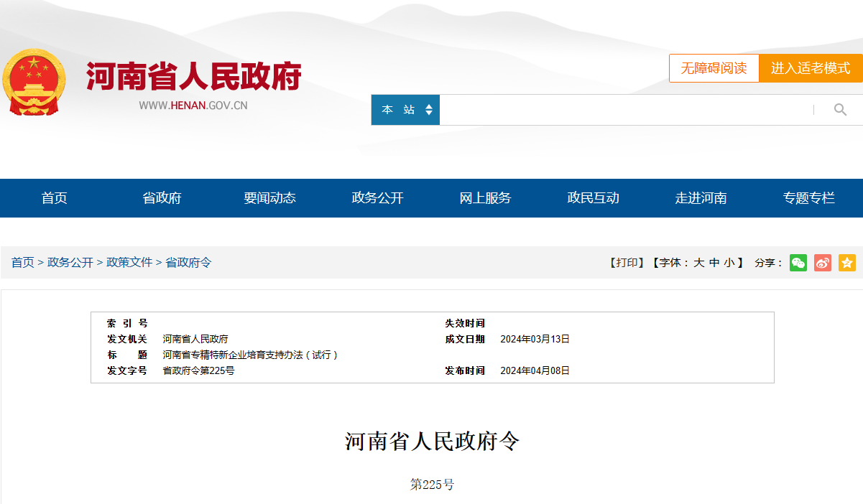This screenshot has width=863, height=504.
Task: Open the 走进河南 menu item
Action: coord(701,198)
